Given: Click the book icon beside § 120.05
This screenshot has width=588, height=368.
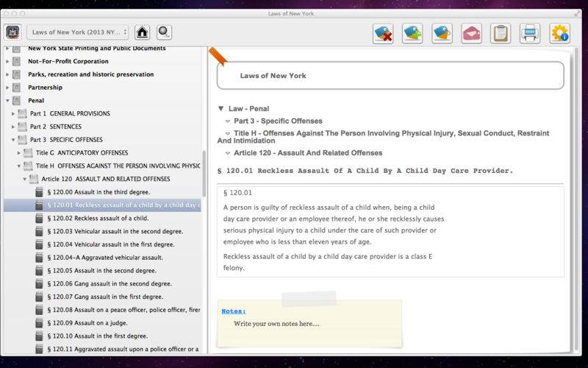Looking at the screenshot, I should pos(40,271).
